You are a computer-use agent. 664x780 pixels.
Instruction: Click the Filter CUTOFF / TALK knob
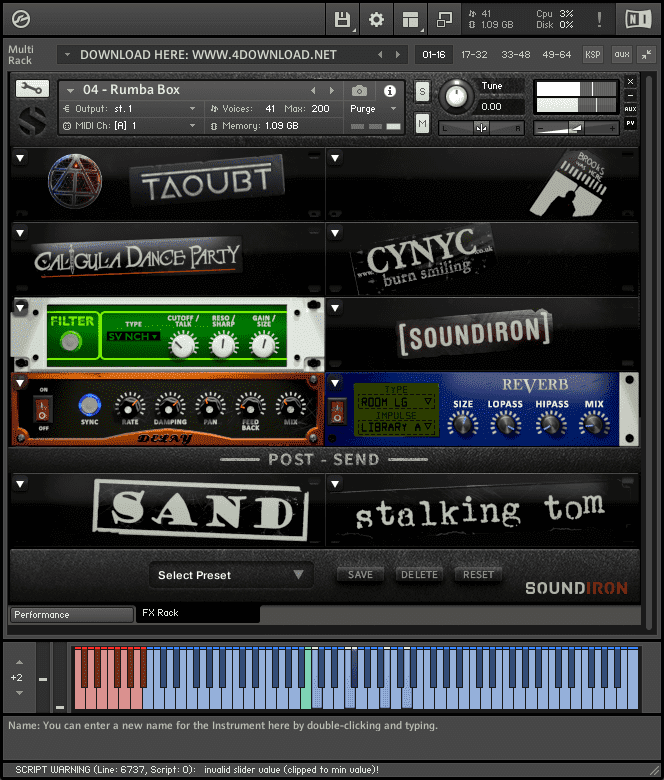tap(183, 345)
